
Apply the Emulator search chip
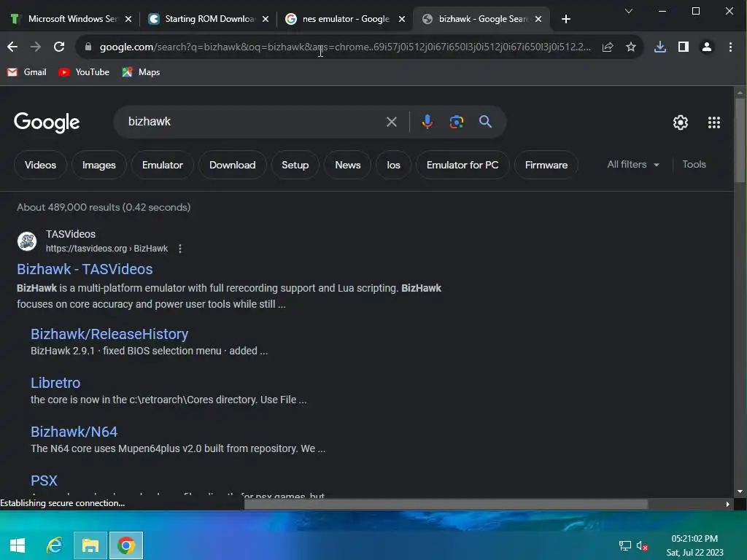pyautogui.click(x=163, y=165)
